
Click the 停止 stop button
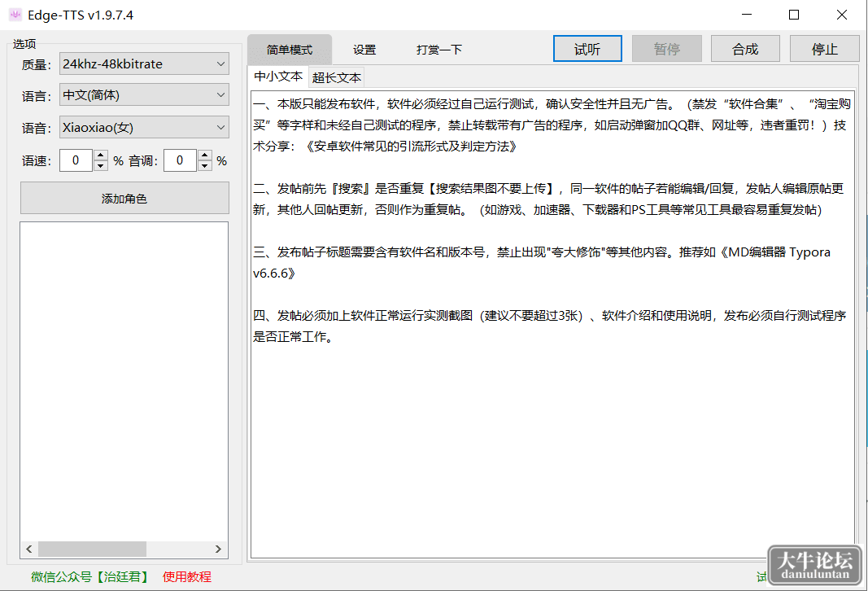click(x=825, y=50)
